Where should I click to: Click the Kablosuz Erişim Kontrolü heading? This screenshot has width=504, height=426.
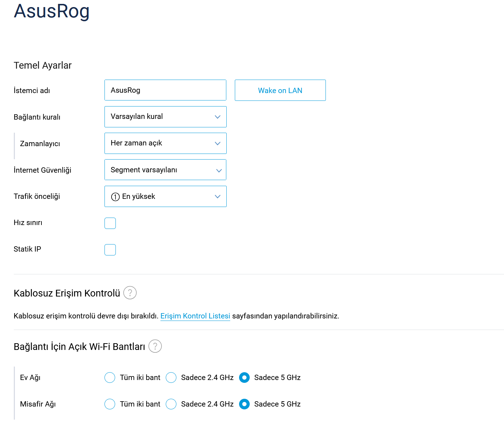[67, 293]
